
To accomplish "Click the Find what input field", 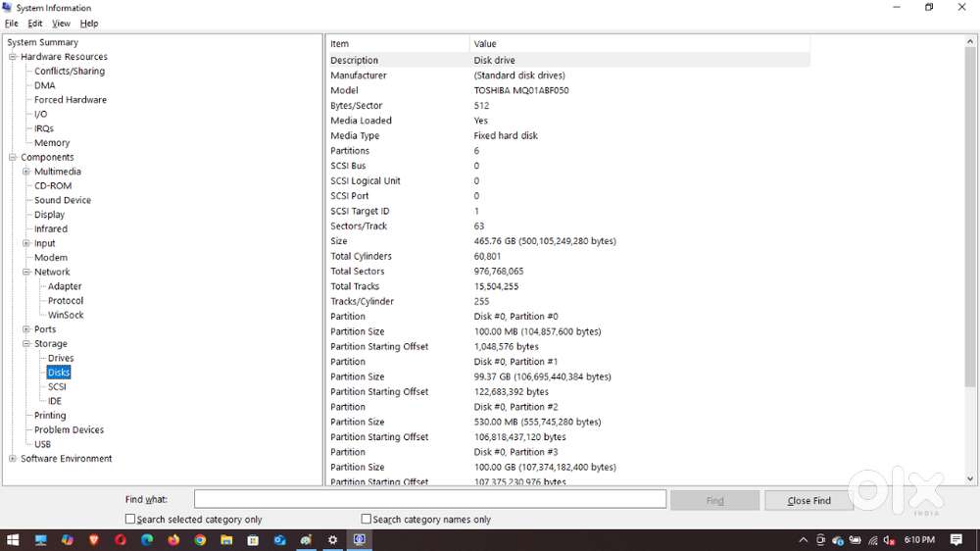I will (x=429, y=500).
